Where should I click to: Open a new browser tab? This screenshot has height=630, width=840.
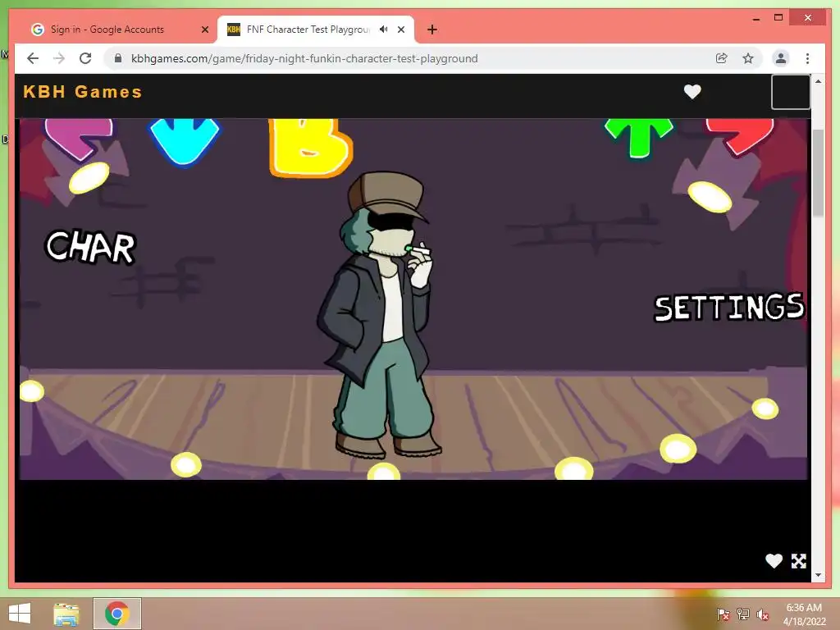[432, 30]
